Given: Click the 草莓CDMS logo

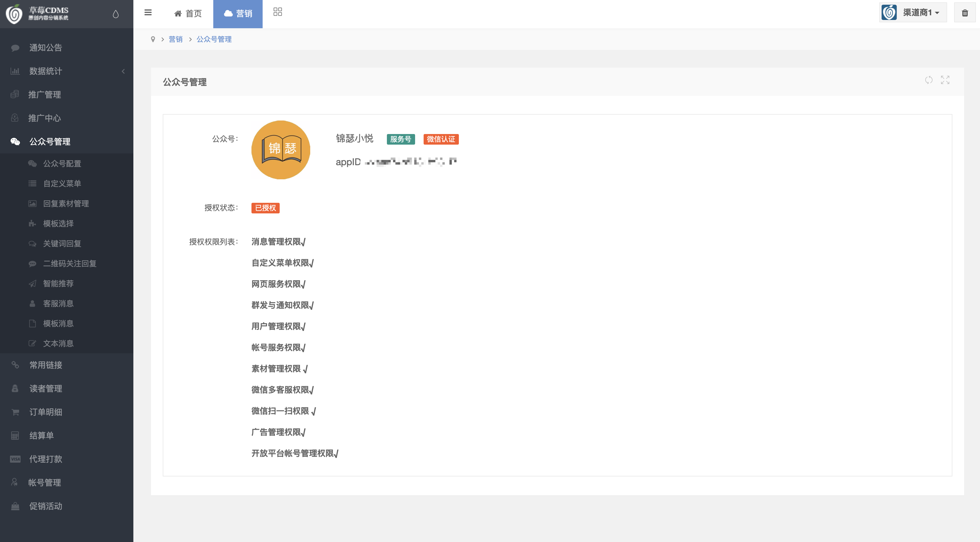Looking at the screenshot, I should (x=37, y=14).
